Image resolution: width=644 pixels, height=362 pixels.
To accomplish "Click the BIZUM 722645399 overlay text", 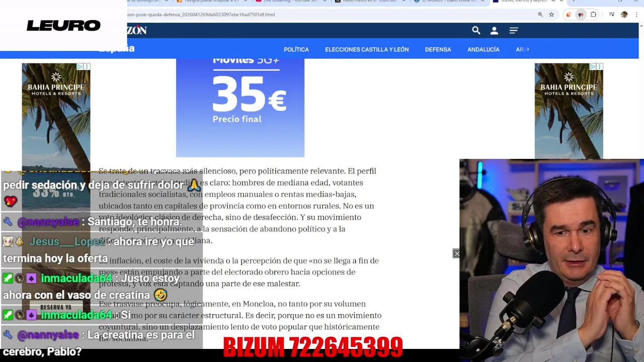I will [313, 347].
